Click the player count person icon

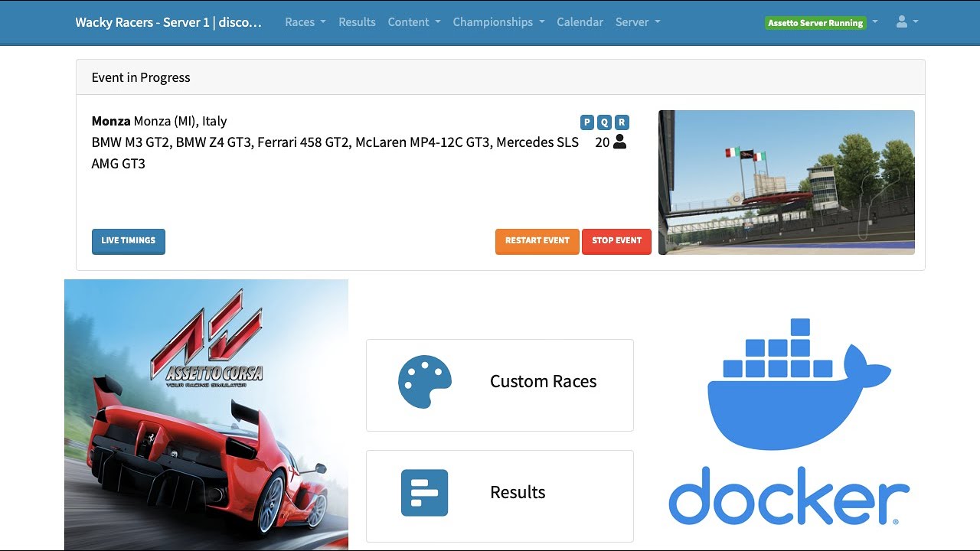click(x=620, y=142)
